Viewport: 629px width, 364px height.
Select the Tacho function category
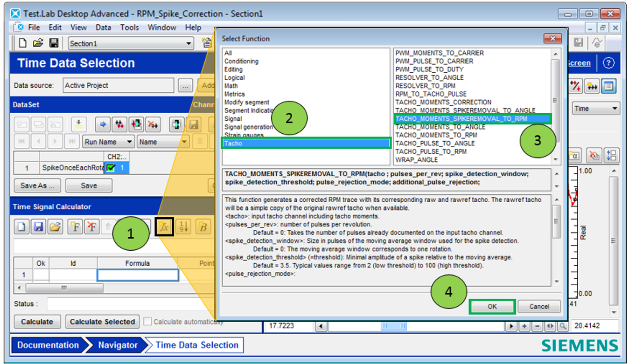[306, 143]
